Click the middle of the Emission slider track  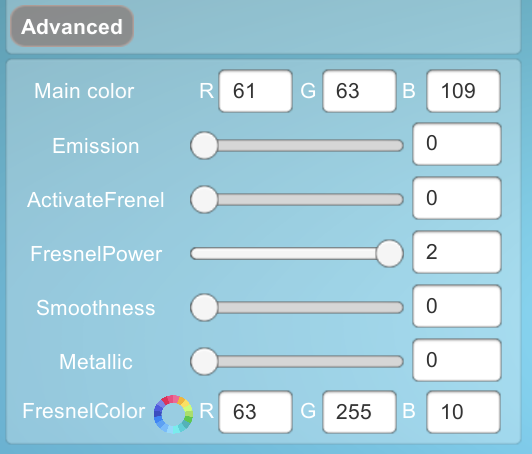[297, 146]
